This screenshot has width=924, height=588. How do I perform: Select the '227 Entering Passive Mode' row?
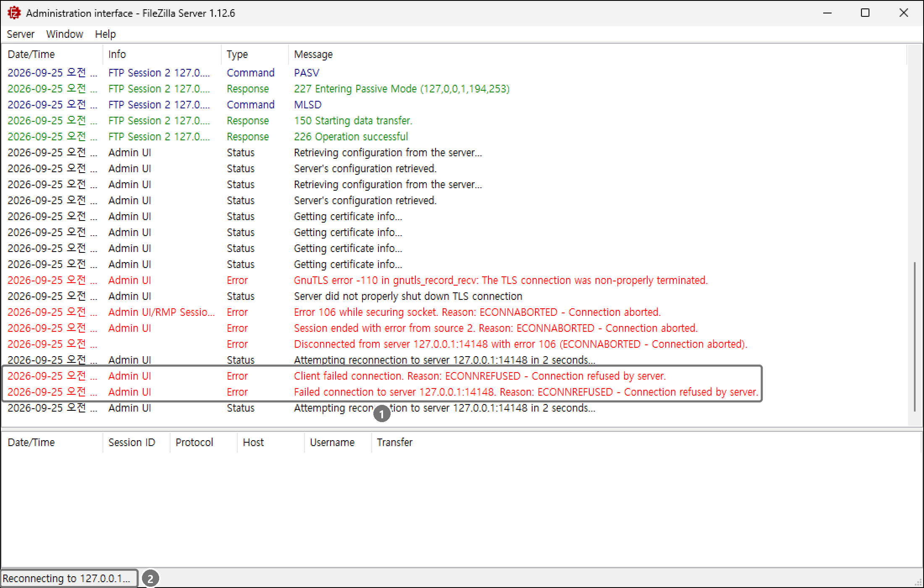pos(454,89)
